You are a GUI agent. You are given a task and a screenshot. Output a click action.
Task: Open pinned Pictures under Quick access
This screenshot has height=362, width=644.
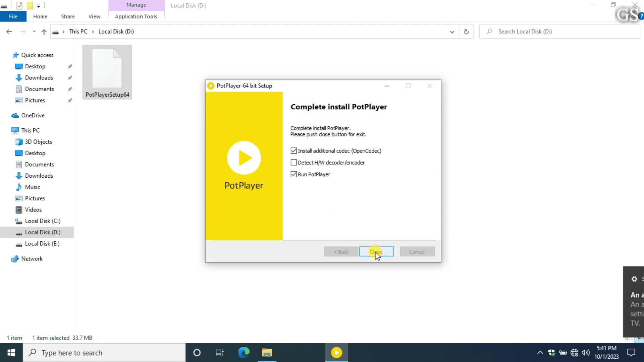tap(35, 101)
